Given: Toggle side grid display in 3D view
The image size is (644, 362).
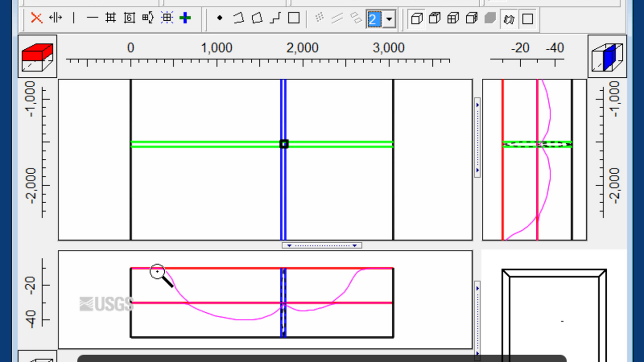Looking at the screenshot, I should point(471,18).
